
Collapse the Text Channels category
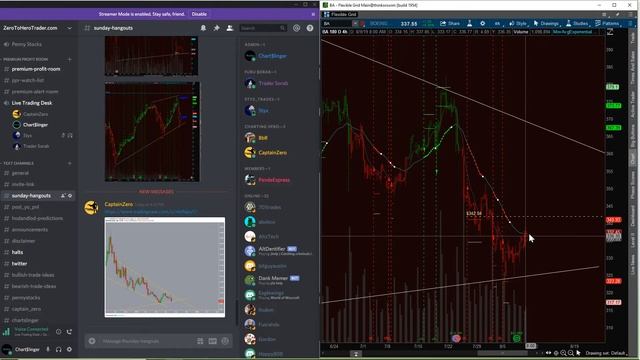[x=18, y=163]
